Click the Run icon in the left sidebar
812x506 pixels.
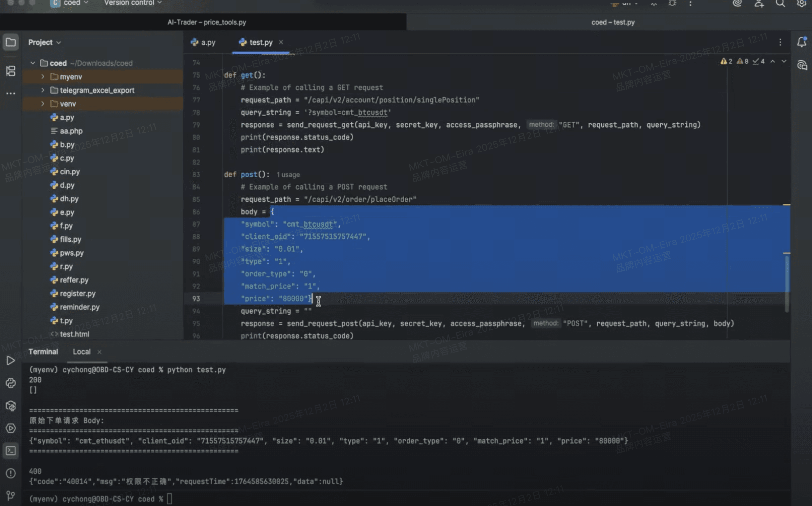[x=11, y=361]
